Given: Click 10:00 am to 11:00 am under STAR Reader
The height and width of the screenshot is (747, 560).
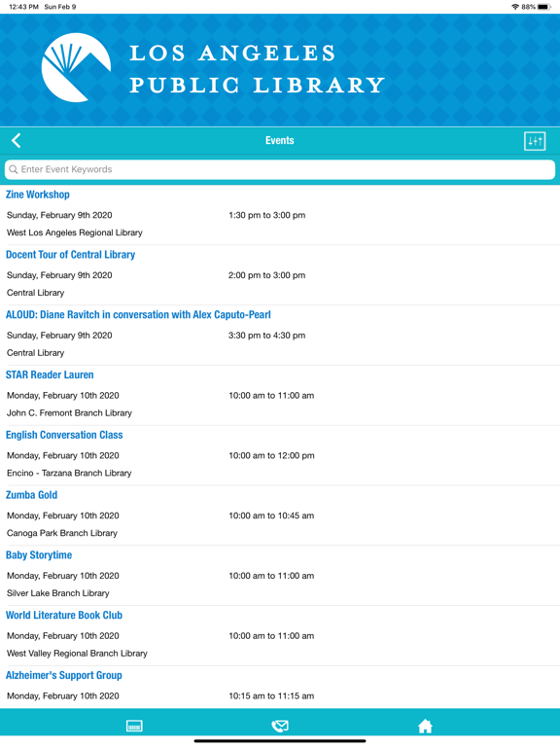Looking at the screenshot, I should point(271,396).
